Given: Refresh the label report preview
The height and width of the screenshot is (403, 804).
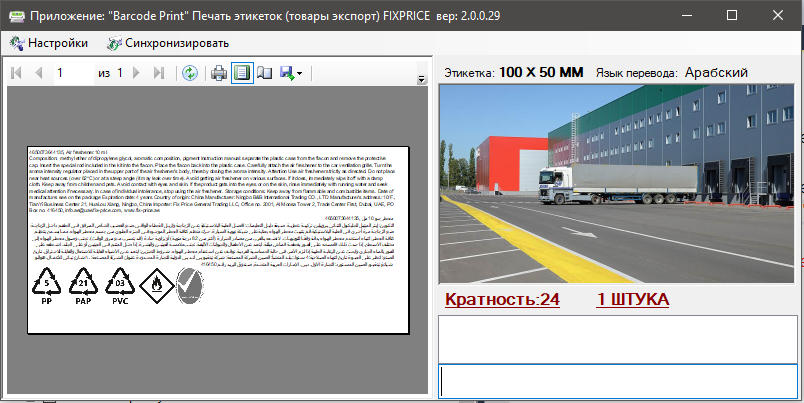Looking at the screenshot, I should [x=190, y=73].
